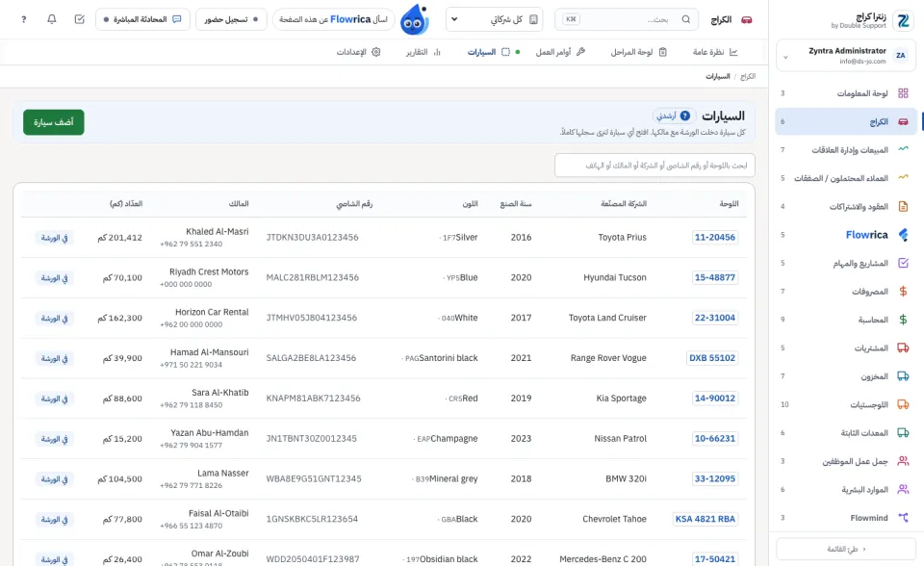Open plate link 11-20456
This screenshot has height=566, width=924.
(715, 237)
